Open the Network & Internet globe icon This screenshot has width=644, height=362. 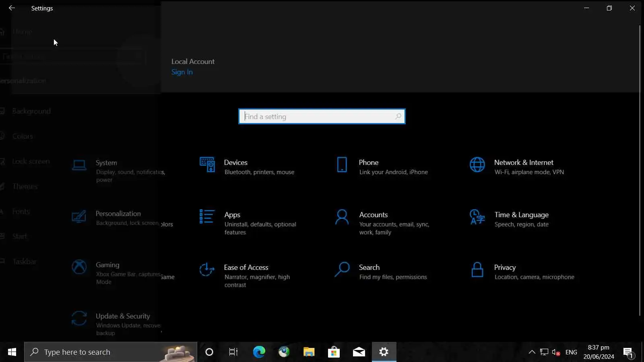[477, 165]
